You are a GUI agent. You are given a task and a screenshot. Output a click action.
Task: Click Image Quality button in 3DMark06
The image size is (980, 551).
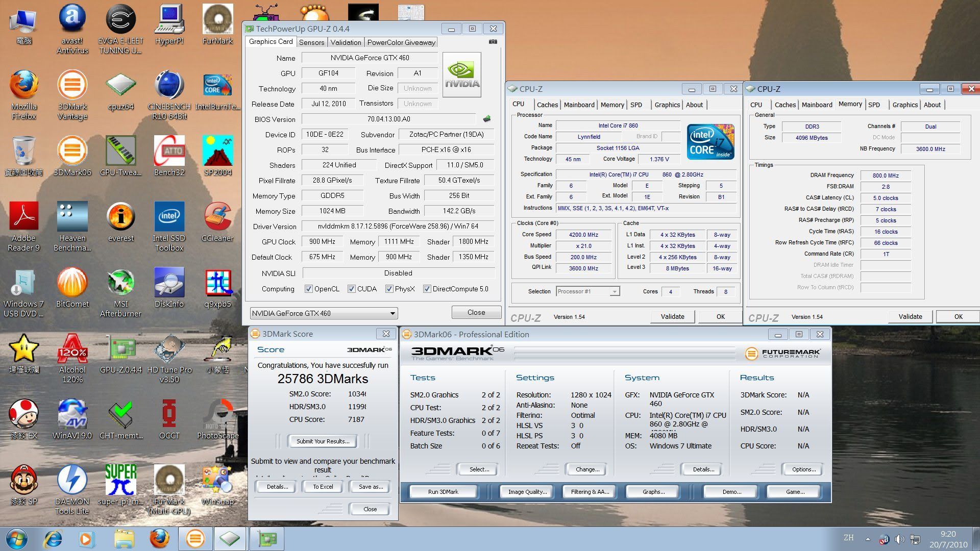point(527,492)
